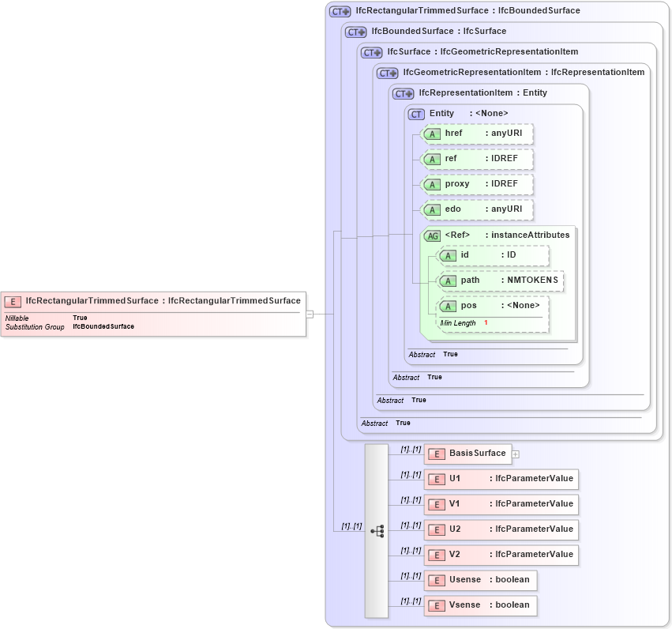This screenshot has height=629, width=672.
Task: Click the Abstract True label inside the Entity box
Action: click(x=434, y=354)
